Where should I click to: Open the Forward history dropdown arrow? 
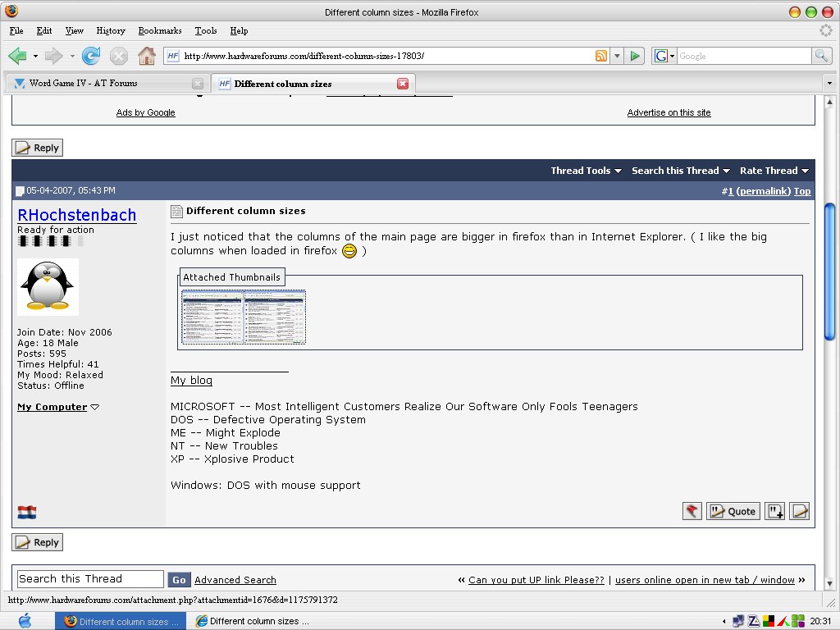72,56
